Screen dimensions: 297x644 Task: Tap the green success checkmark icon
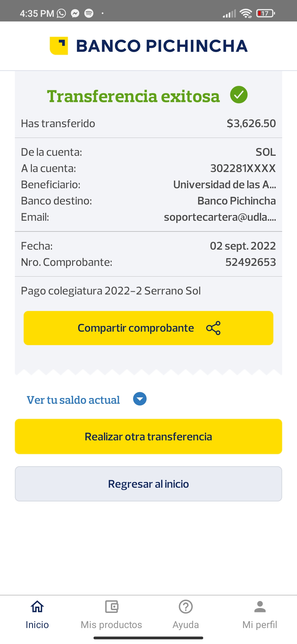point(239,95)
